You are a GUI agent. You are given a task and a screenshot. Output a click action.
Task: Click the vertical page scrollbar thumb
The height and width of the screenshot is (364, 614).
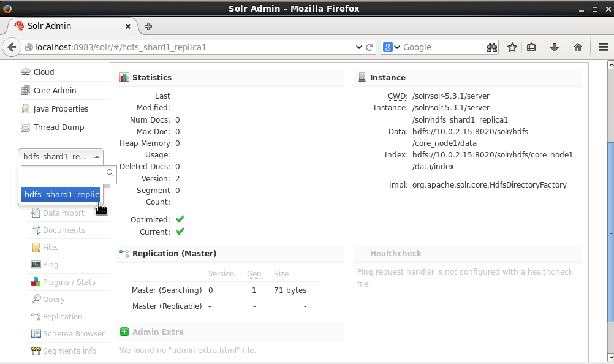610,232
